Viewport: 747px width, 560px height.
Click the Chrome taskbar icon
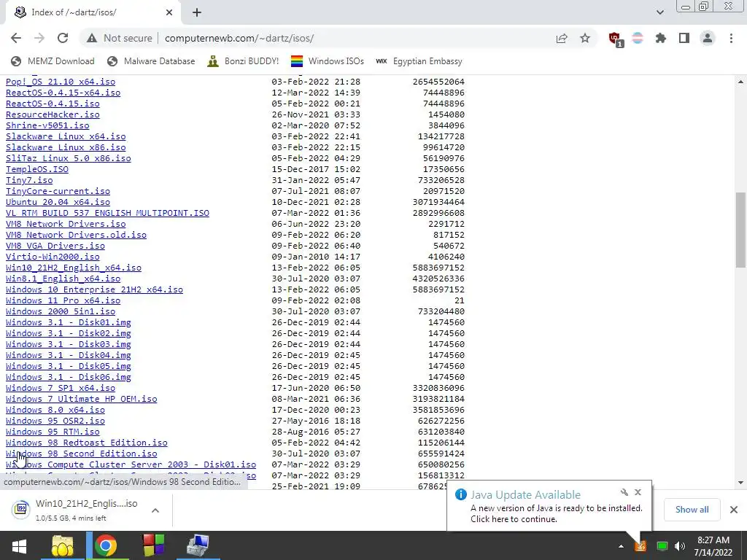(106, 545)
